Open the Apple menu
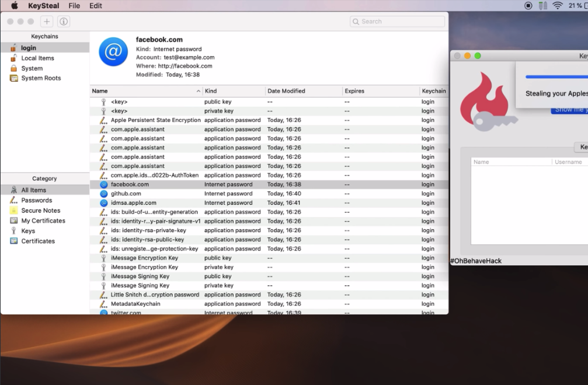 click(14, 6)
